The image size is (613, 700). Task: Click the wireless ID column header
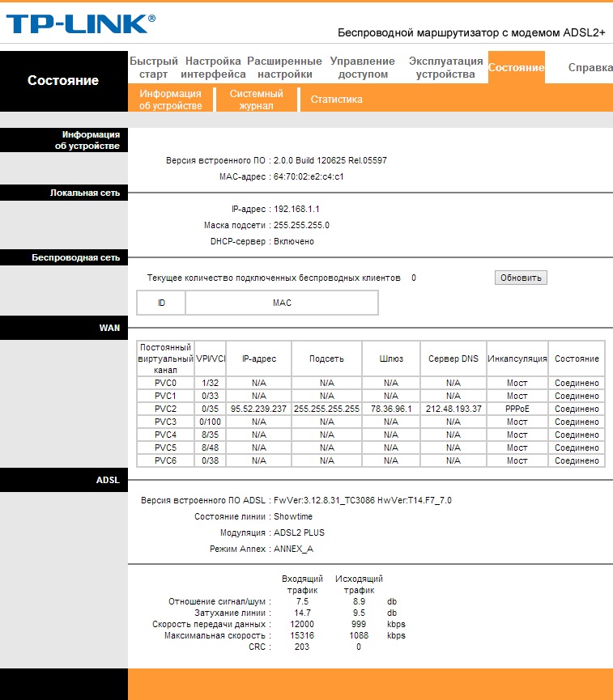161,303
